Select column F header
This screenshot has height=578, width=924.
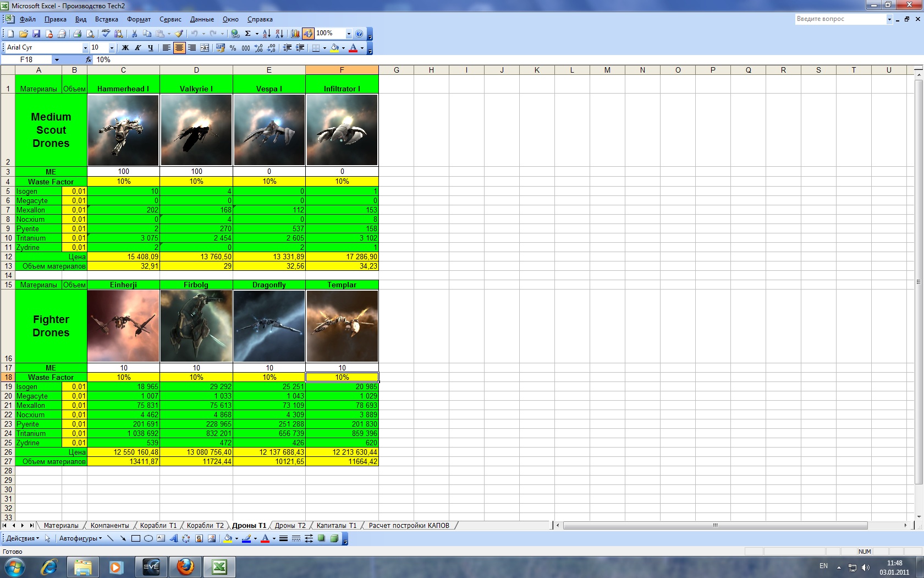point(342,70)
